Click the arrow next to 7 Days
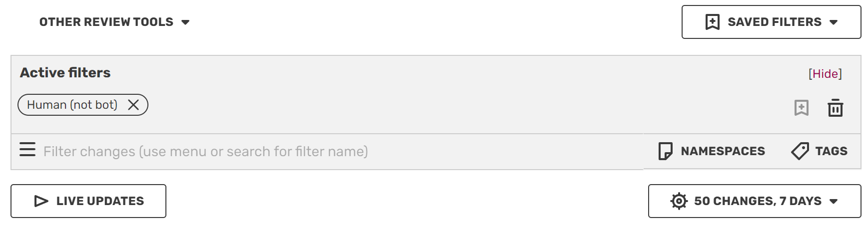The width and height of the screenshot is (868, 228). coord(834,202)
